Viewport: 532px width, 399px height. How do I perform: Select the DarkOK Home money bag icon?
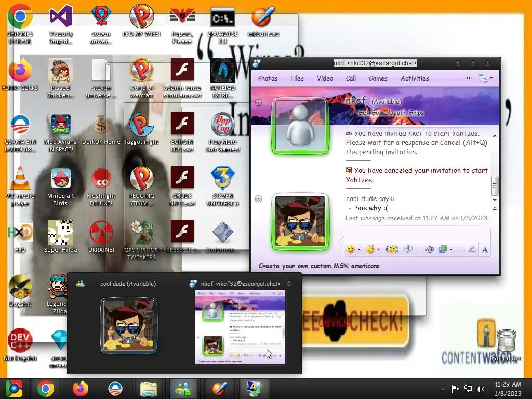[101, 129]
